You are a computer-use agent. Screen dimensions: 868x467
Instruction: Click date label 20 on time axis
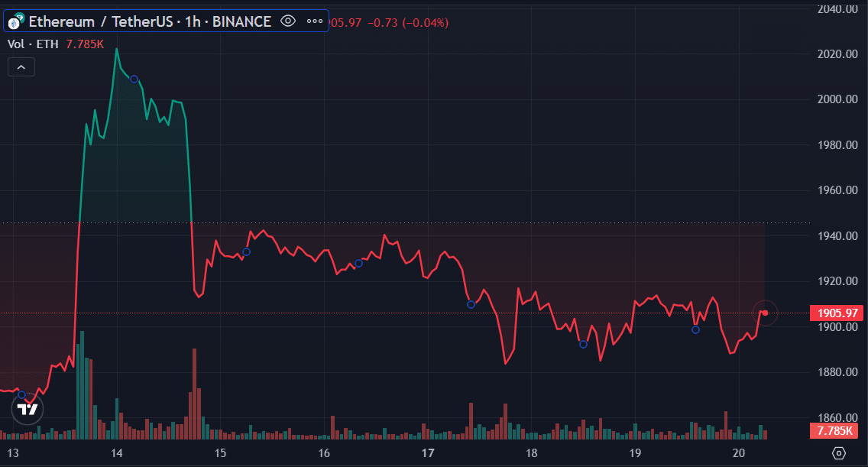(x=738, y=453)
